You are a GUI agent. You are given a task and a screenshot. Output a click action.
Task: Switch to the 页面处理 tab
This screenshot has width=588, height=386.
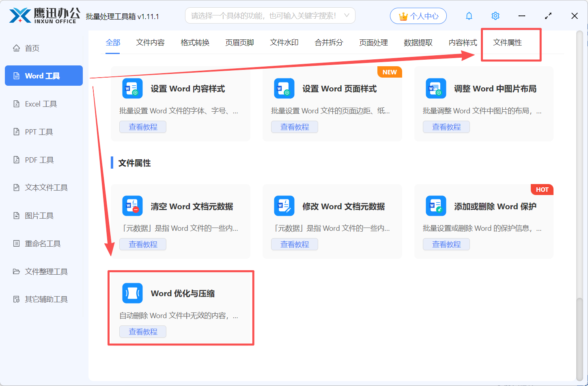(x=374, y=43)
